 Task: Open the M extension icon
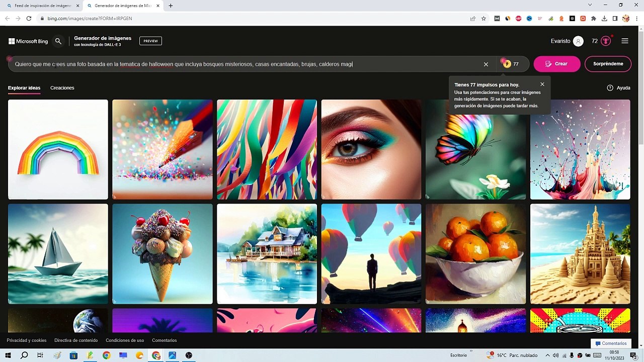(497, 19)
